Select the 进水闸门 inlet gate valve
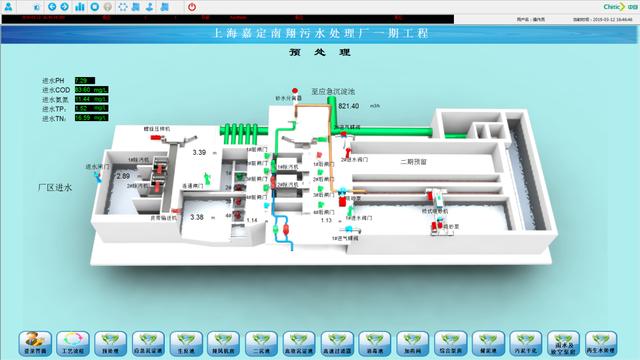 (98, 176)
